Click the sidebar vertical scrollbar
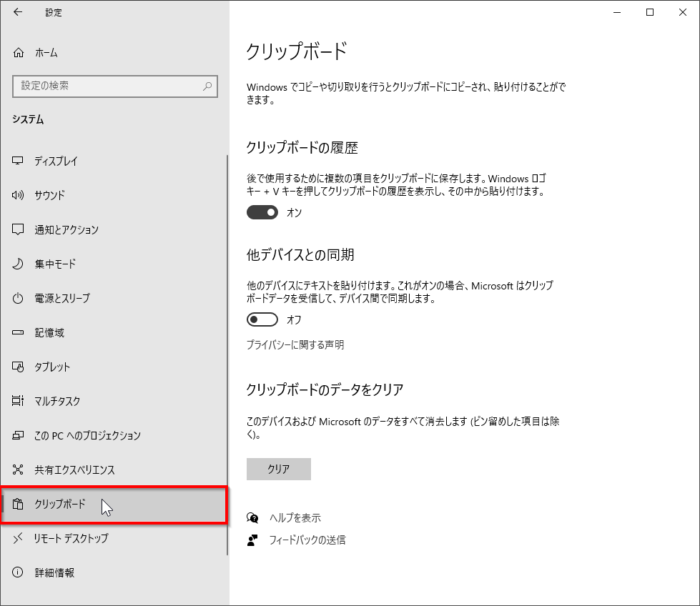The image size is (700, 606). 227,354
